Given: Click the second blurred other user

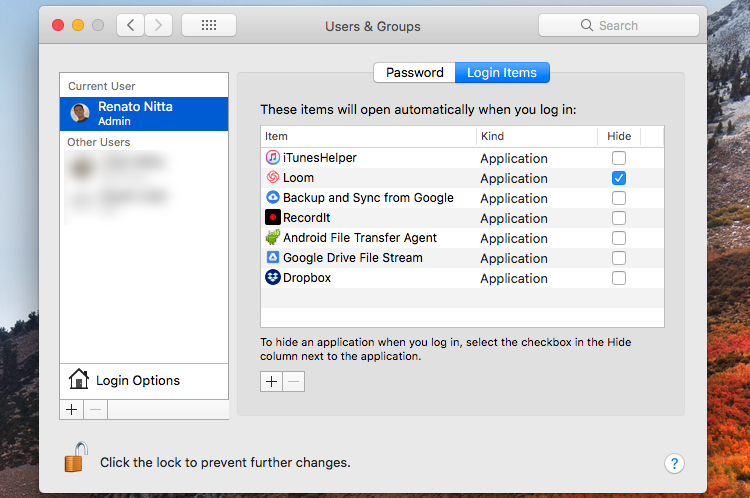Looking at the screenshot, I should [x=120, y=199].
